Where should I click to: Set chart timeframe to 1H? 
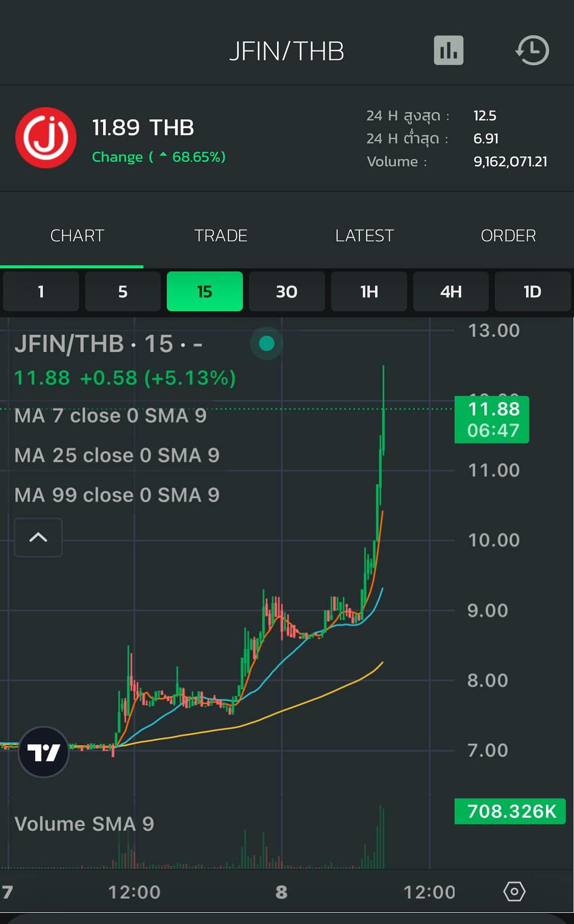coord(369,292)
